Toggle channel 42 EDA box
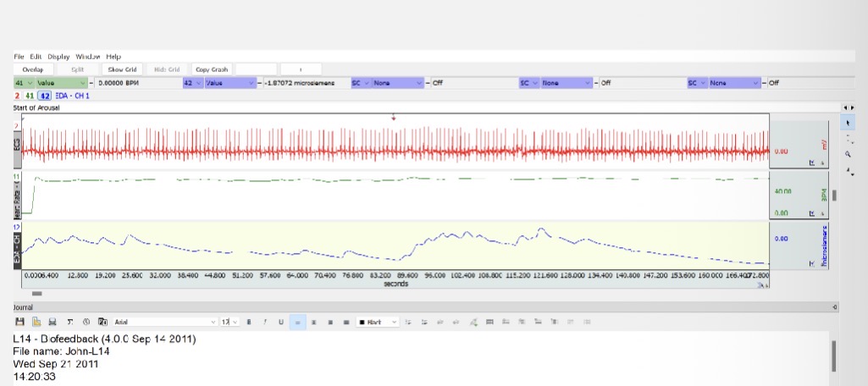The height and width of the screenshot is (386, 868). (45, 96)
